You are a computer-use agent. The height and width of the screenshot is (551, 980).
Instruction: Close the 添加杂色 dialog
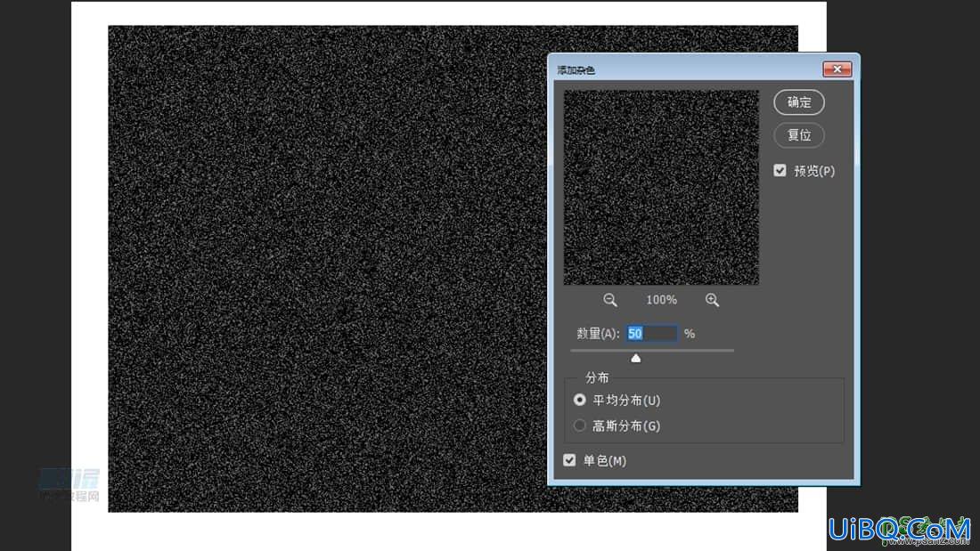pos(837,69)
